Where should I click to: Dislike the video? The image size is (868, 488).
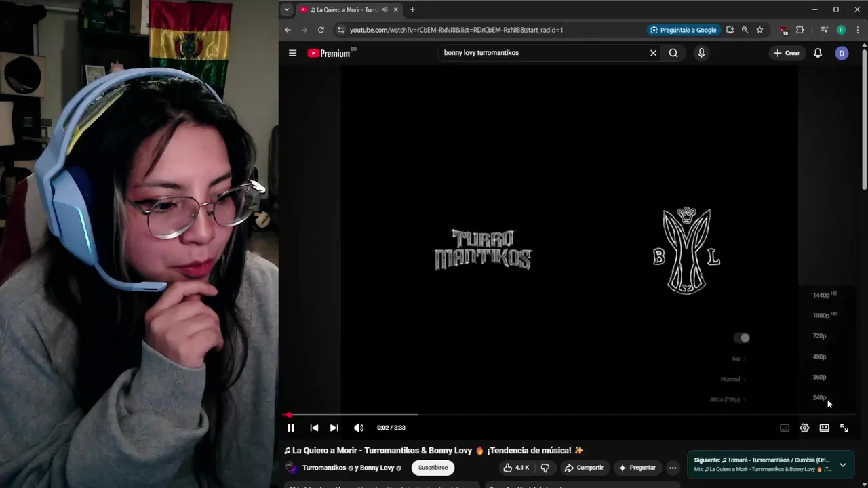tap(545, 468)
